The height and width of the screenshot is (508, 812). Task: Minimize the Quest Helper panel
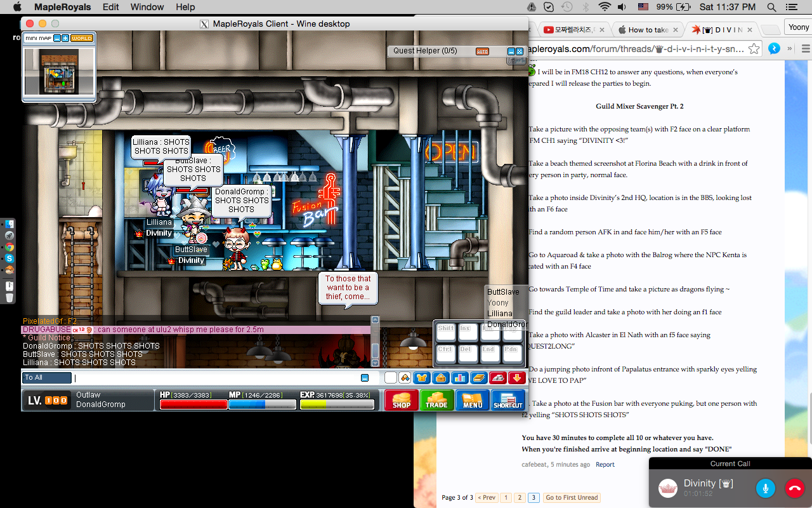[511, 51]
